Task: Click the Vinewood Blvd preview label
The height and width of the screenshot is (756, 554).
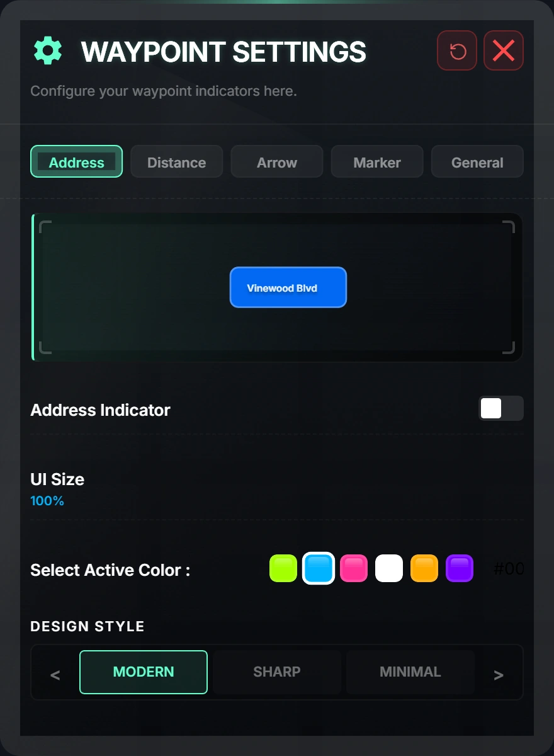Action: point(288,287)
